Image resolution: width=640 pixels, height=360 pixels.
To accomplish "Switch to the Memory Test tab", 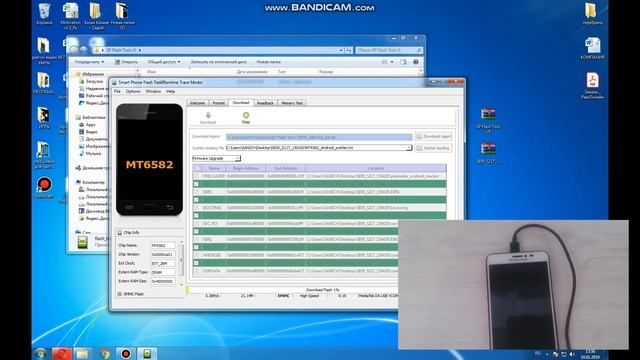I will [x=292, y=103].
